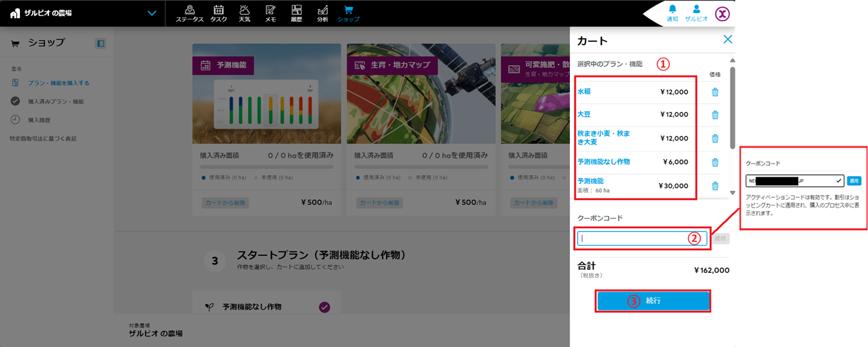Delete 大豆 from cart via trash icon
This screenshot has width=868, height=347.
click(715, 115)
